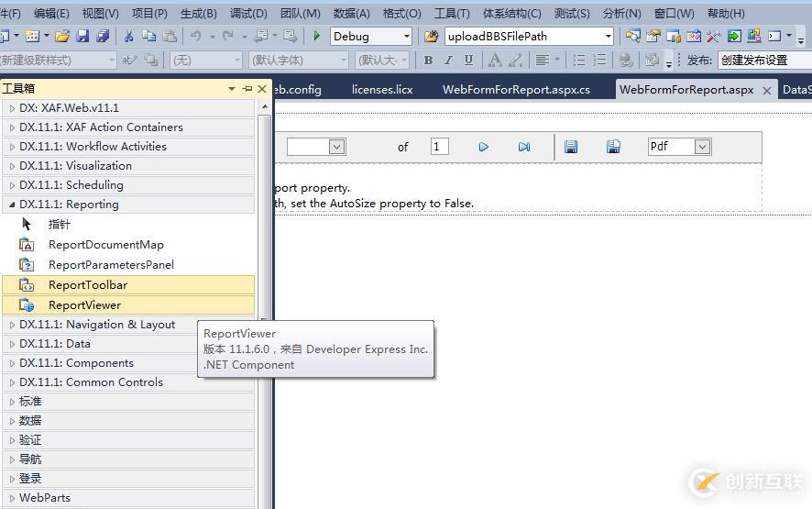Open the 编辑(E) menu

50,14
